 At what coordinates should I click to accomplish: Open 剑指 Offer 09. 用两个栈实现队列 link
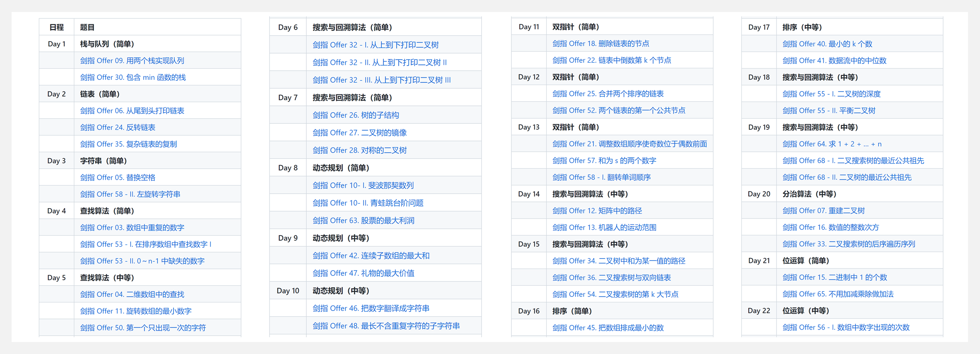coord(132,61)
